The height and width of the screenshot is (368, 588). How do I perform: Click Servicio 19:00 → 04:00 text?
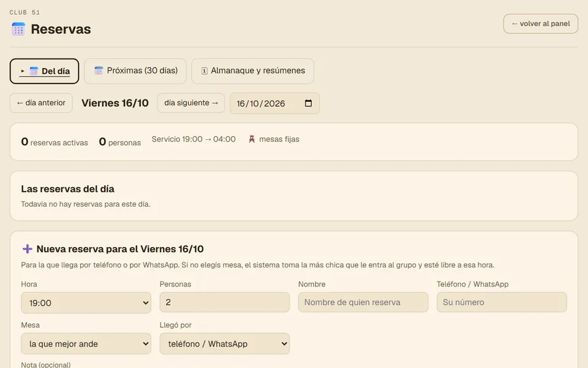tap(194, 139)
